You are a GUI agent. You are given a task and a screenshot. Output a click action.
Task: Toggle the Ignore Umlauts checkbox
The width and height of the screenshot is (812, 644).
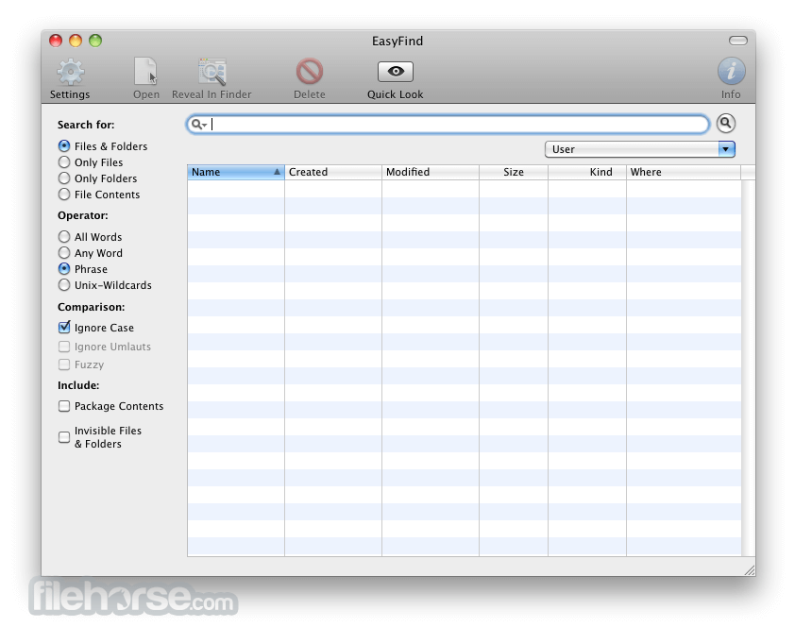coord(64,347)
